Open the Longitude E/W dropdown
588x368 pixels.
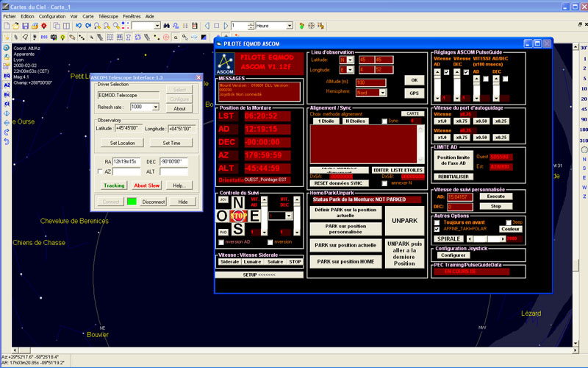pos(350,70)
